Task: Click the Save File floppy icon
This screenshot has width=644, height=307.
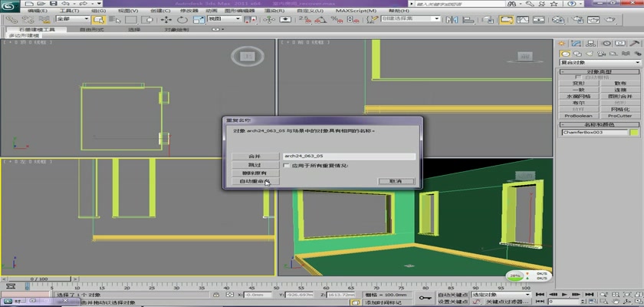Action: coord(53,3)
